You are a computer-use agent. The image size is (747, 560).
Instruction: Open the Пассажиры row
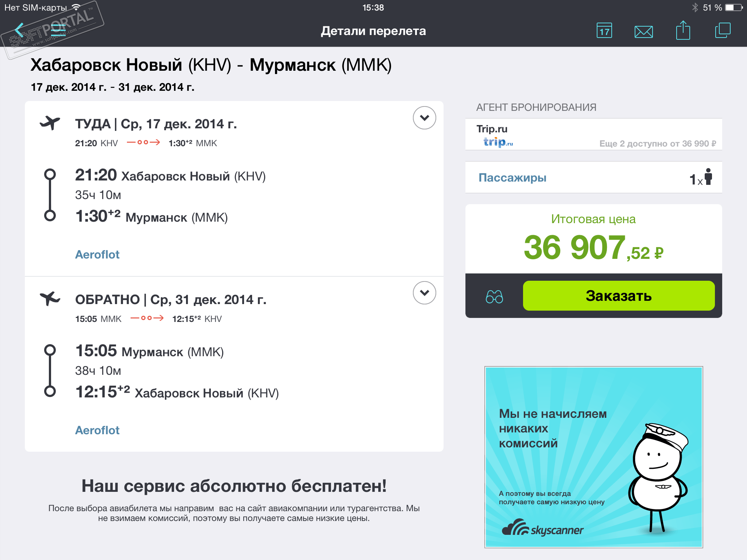(x=512, y=178)
